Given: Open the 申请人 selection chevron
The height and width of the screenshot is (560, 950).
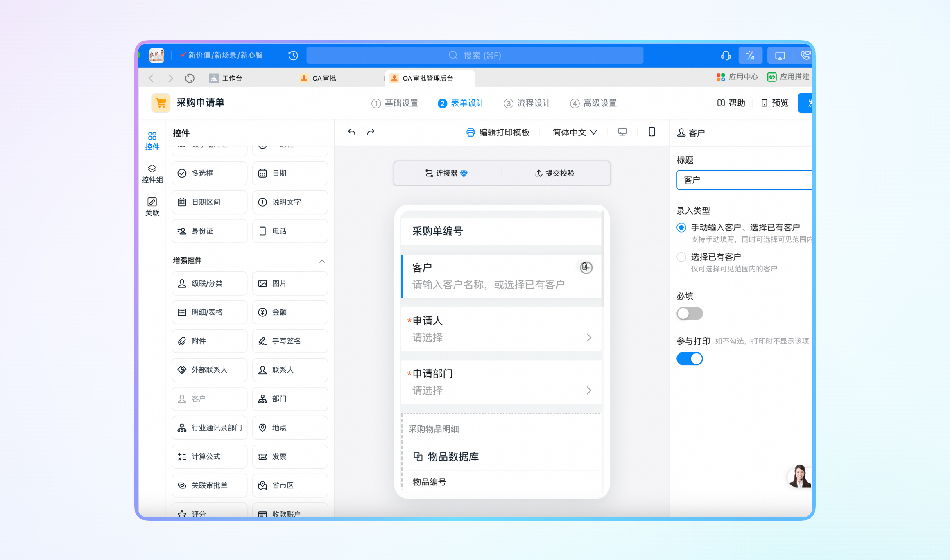Looking at the screenshot, I should [x=588, y=337].
